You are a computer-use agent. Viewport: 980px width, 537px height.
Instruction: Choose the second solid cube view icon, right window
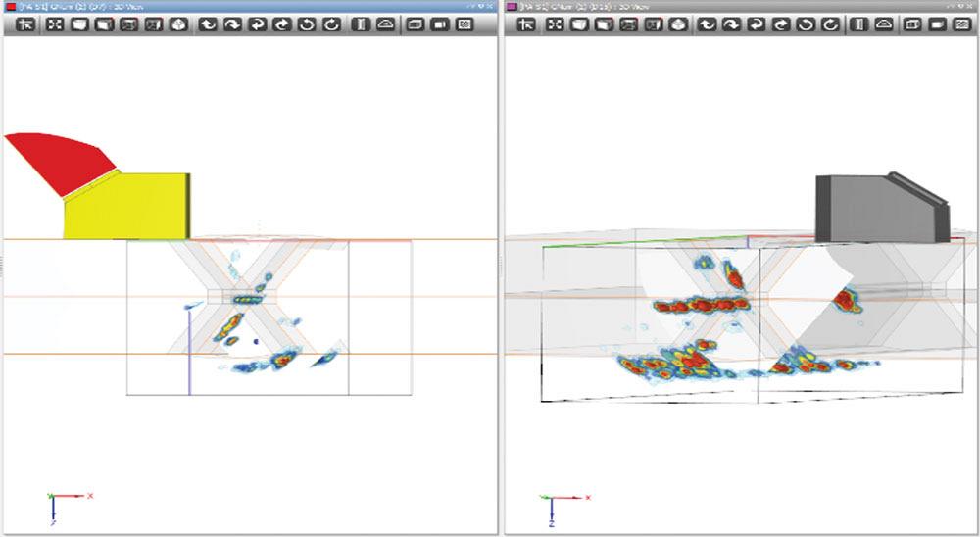(x=603, y=24)
